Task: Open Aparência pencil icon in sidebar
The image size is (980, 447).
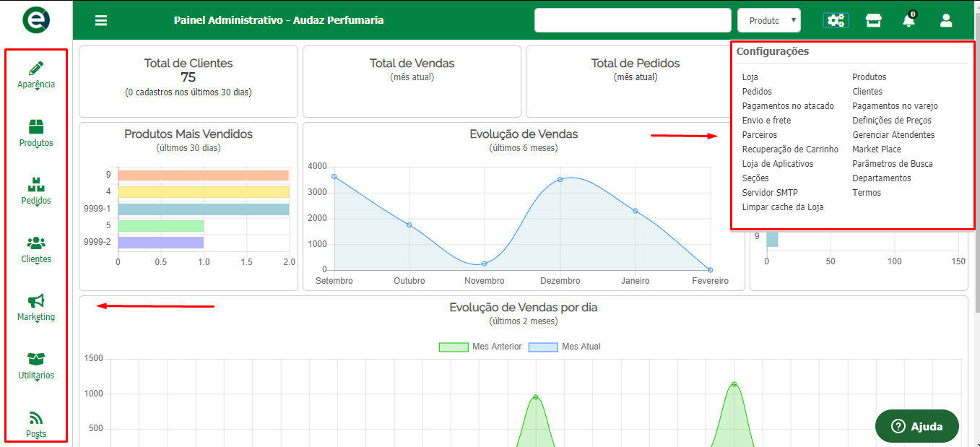Action: tap(36, 69)
